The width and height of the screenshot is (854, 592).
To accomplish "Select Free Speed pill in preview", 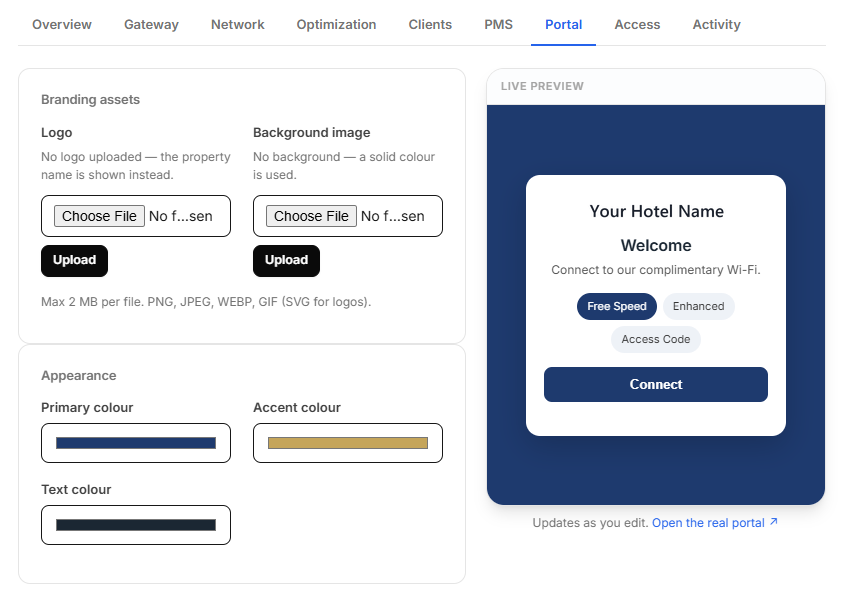I will click(617, 306).
